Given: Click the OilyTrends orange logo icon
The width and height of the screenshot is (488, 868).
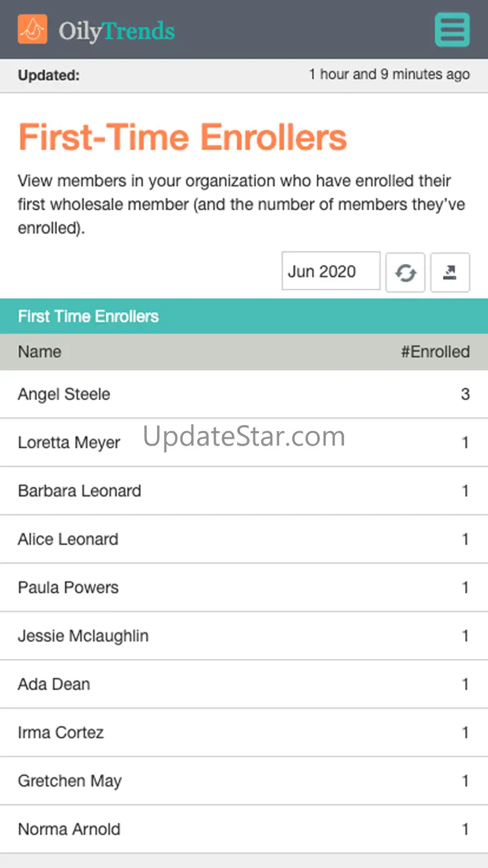Looking at the screenshot, I should click(33, 29).
